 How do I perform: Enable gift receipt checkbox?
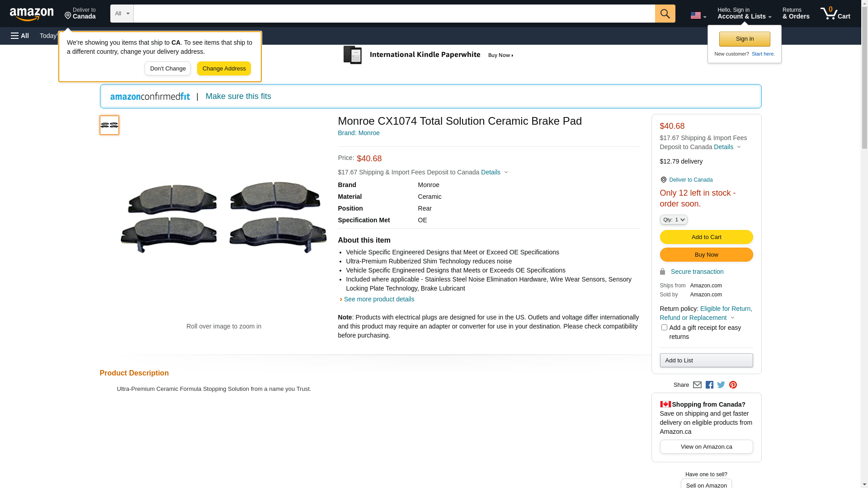664,328
